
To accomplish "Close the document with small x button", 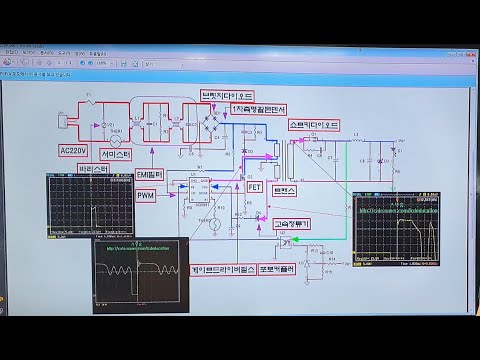I will coord(473,62).
